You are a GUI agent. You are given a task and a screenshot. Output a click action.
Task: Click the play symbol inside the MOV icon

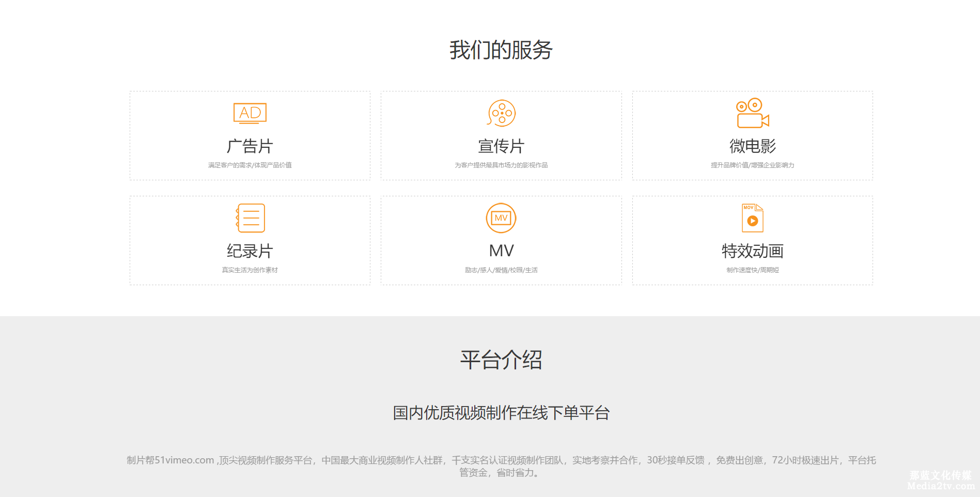tap(754, 221)
